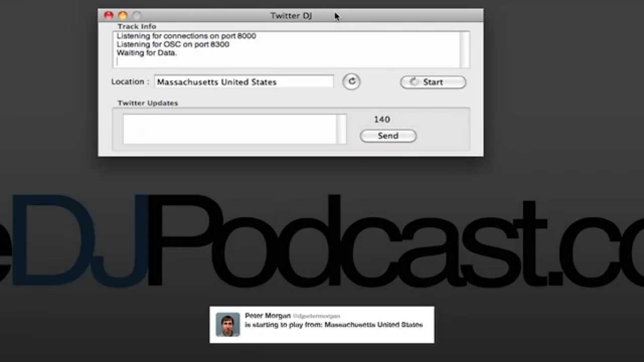Click the grey zoom button in title bar

click(137, 16)
